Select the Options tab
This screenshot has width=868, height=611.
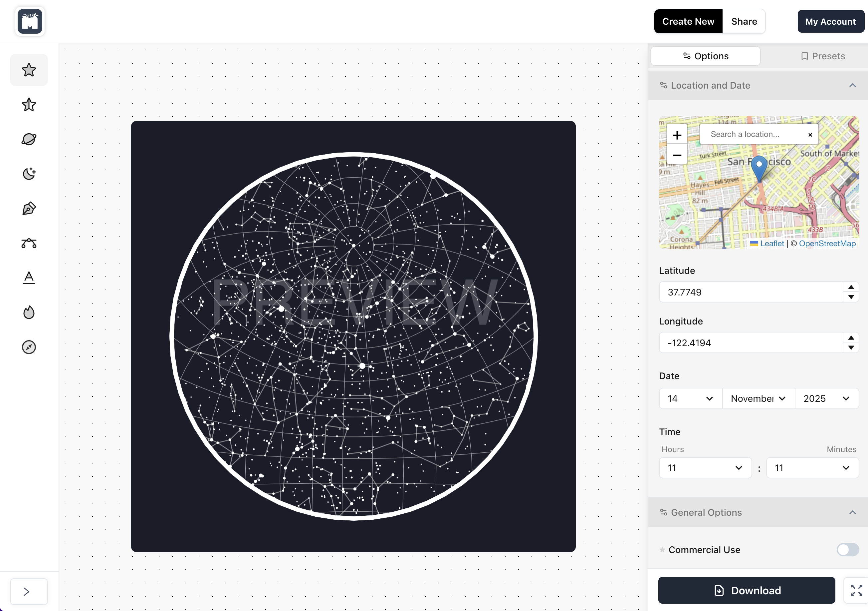[x=705, y=56]
